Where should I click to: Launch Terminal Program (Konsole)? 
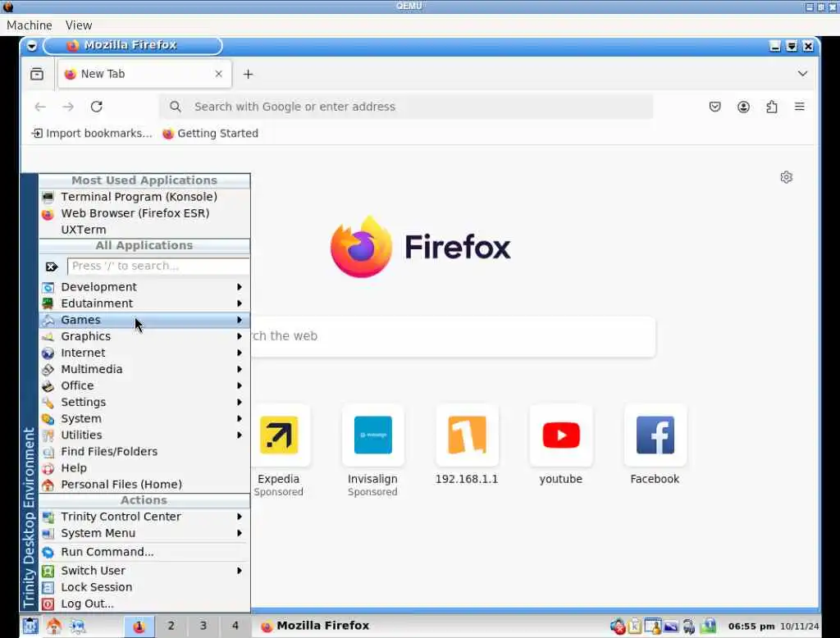(144, 197)
